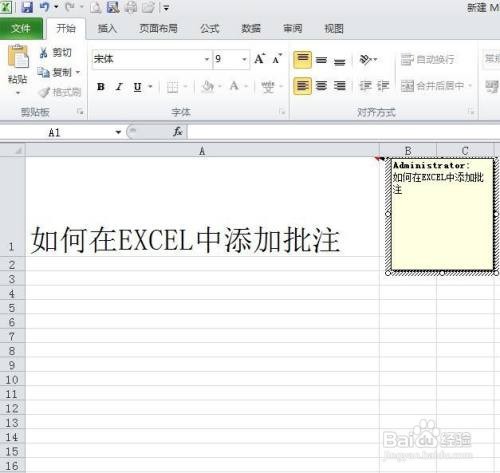
Task: Click the text Orientation icon
Action: pos(366,60)
